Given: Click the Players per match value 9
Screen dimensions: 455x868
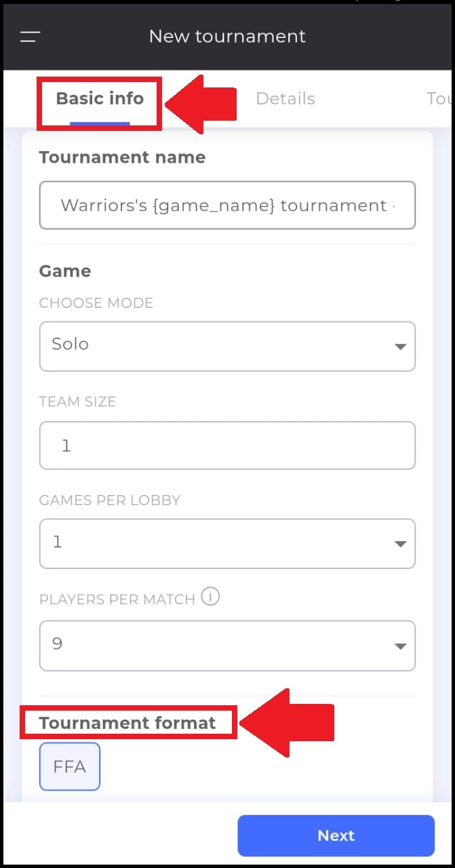Looking at the screenshot, I should [x=58, y=644].
